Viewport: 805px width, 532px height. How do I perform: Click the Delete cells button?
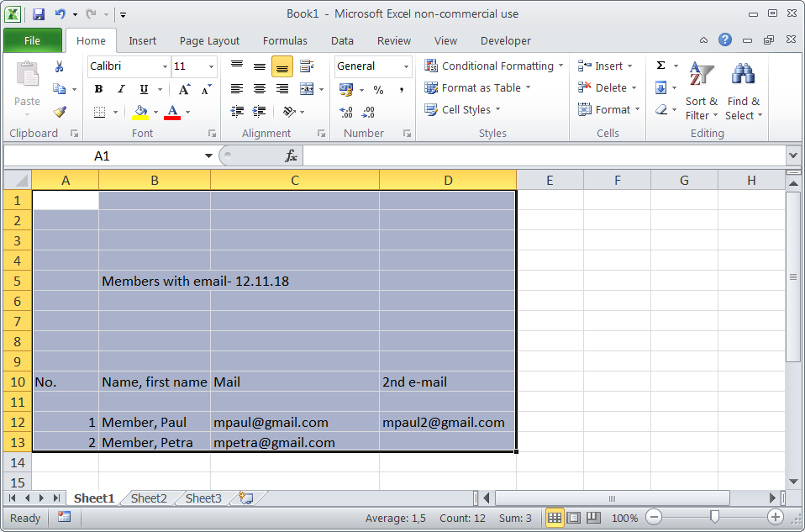tap(608, 87)
